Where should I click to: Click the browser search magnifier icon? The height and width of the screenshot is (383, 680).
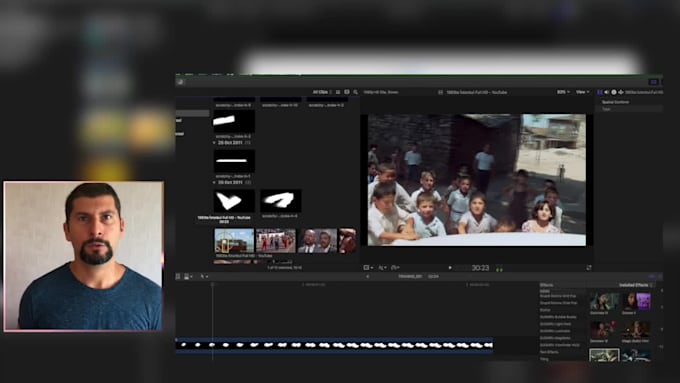click(356, 92)
